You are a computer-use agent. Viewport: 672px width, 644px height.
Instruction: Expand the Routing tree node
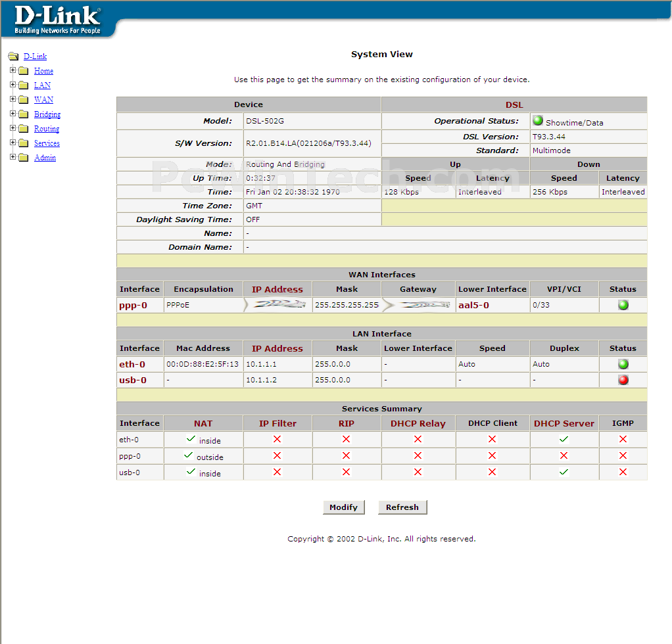pyautogui.click(x=12, y=128)
